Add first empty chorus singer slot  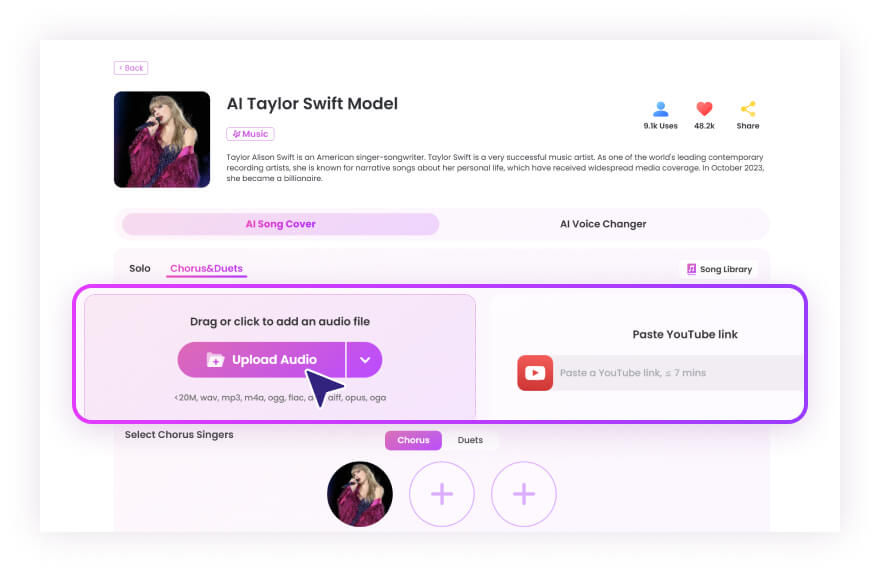pos(442,494)
